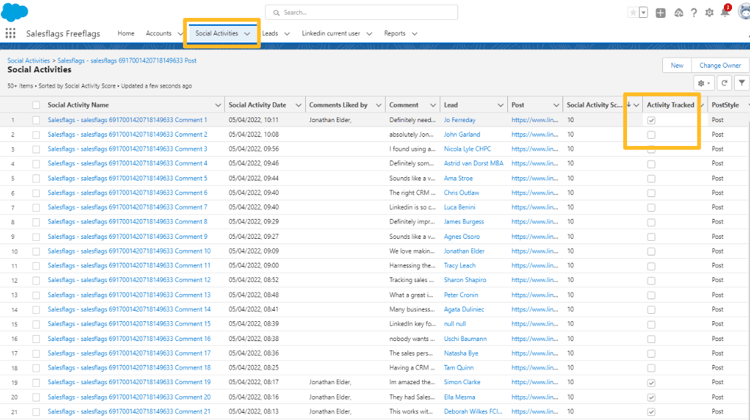Toggle Activity Tracked for Comment 10
The width and height of the screenshot is (750, 420).
click(x=651, y=251)
